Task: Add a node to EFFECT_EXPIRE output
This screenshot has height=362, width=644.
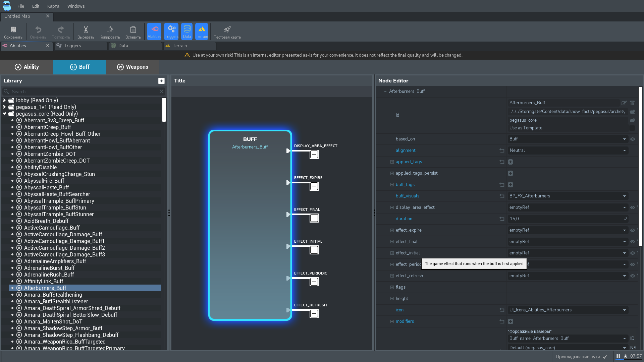Action: tap(314, 186)
